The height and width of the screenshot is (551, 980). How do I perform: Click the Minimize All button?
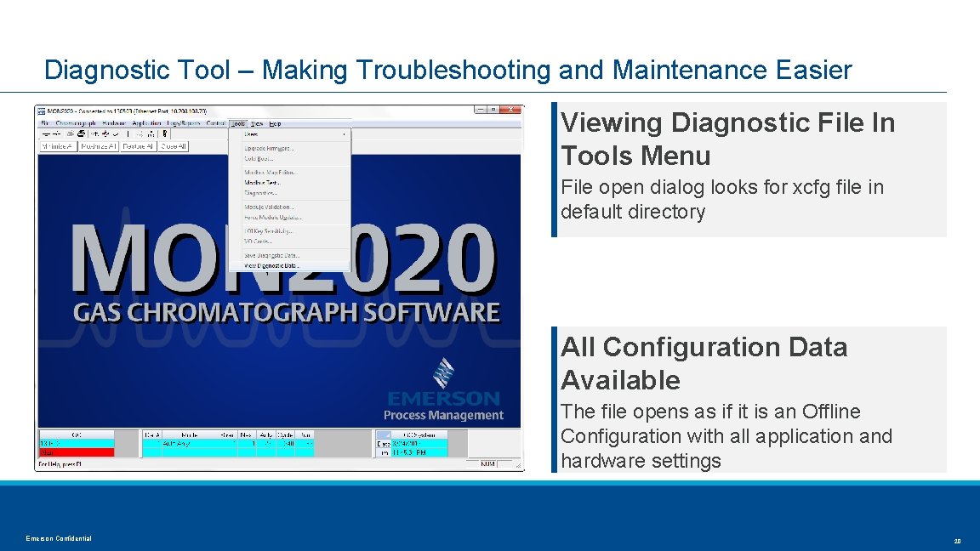pyautogui.click(x=58, y=146)
